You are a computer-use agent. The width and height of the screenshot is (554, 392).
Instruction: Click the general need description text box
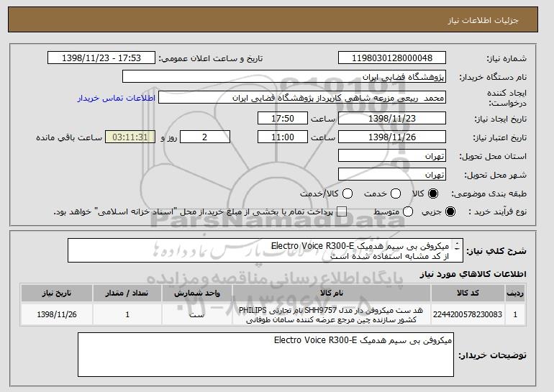[x=265, y=250]
